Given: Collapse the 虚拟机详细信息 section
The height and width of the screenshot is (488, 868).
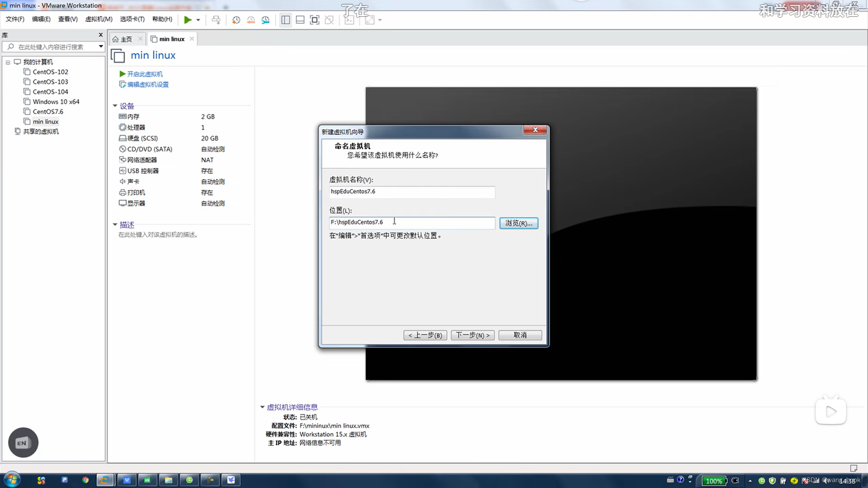Looking at the screenshot, I should 262,407.
